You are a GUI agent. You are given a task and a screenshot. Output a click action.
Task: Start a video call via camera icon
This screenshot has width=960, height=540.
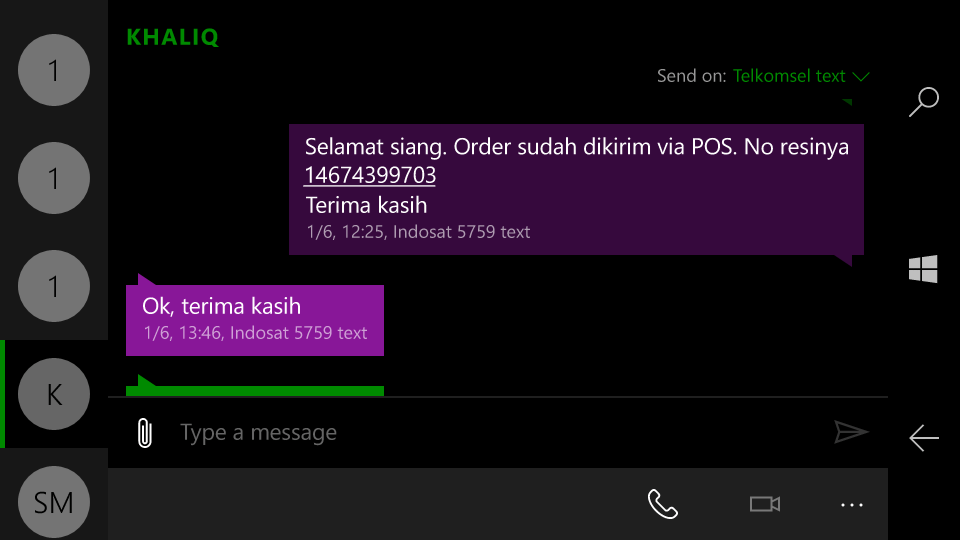click(765, 504)
